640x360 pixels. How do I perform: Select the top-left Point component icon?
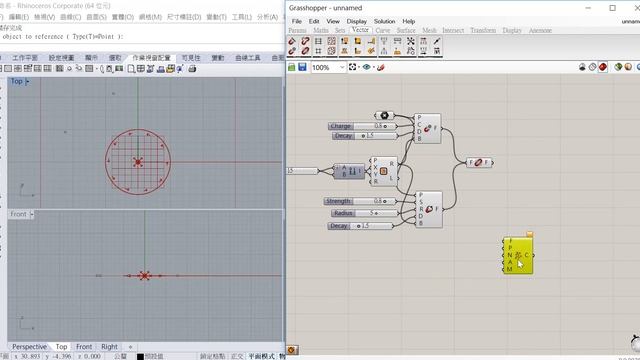(x=384, y=41)
